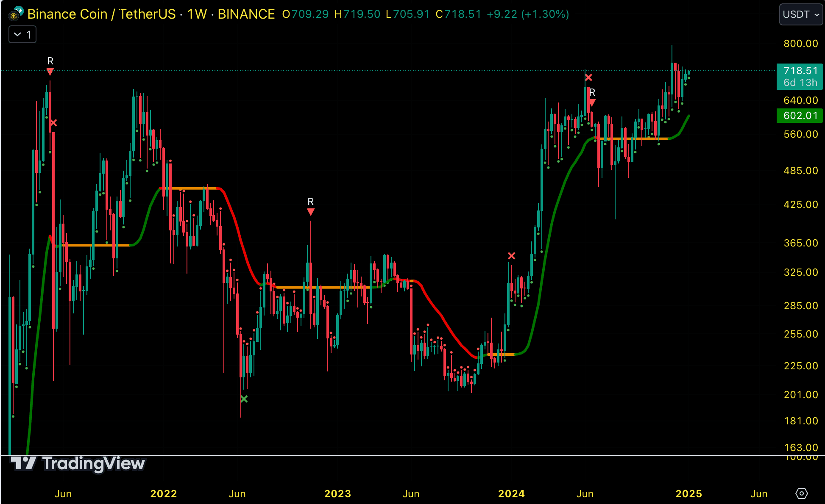The width and height of the screenshot is (825, 504).
Task: Click the 425.00 price axis label
Action: click(801, 205)
